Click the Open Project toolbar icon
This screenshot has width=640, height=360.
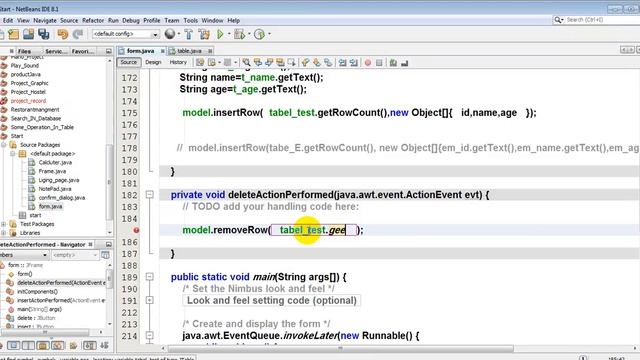28,34
